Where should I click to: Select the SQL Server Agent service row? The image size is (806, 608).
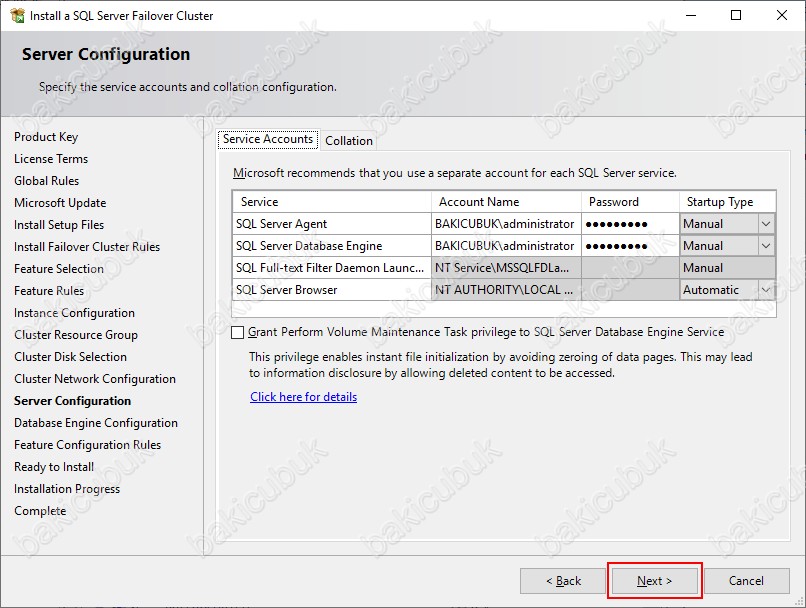click(504, 224)
